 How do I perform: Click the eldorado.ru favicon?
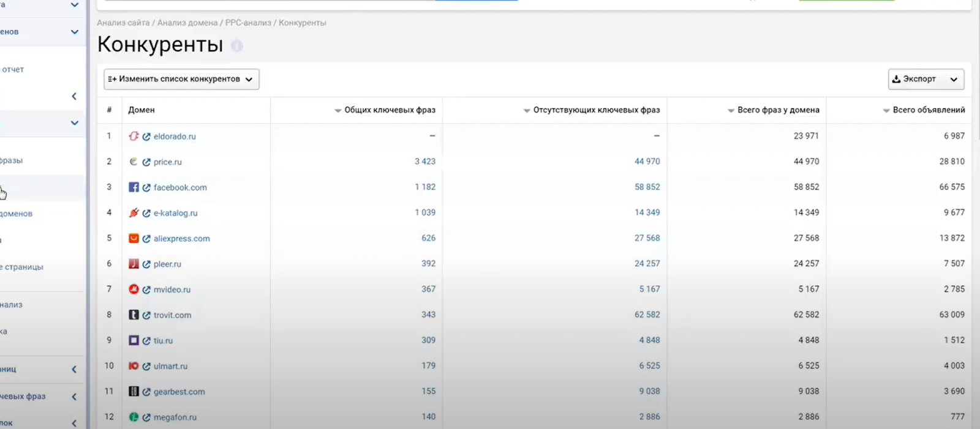[x=134, y=136]
